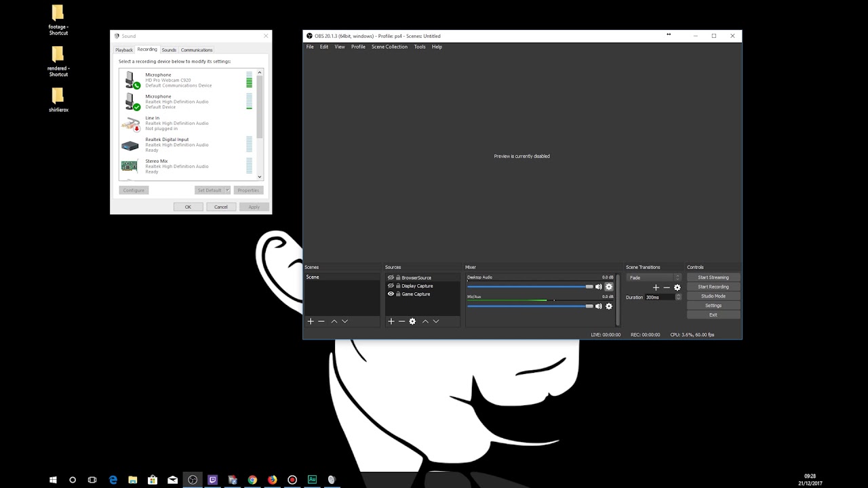The height and width of the screenshot is (488, 868).
Task: Remove the scene transition with the minus icon
Action: [x=667, y=287]
